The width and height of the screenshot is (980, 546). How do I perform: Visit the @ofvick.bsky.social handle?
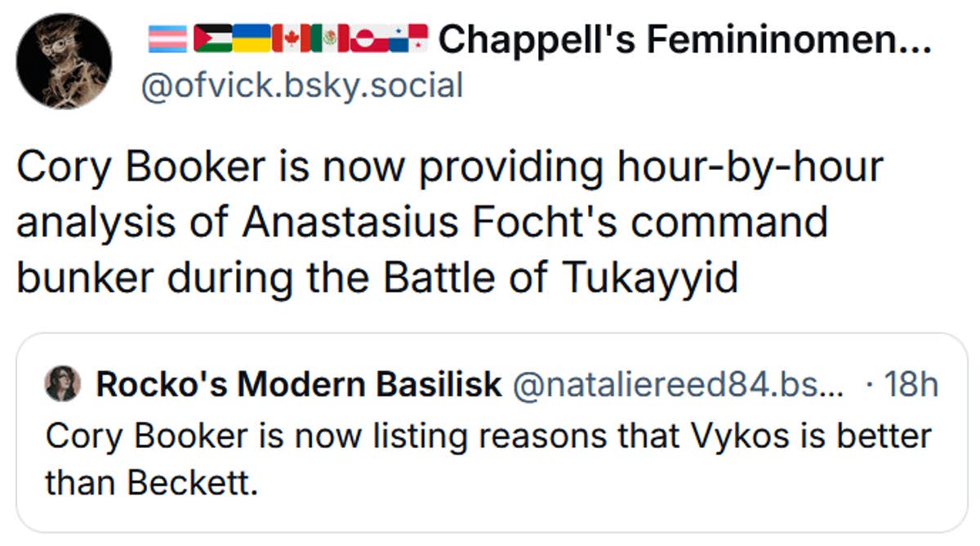tap(302, 84)
